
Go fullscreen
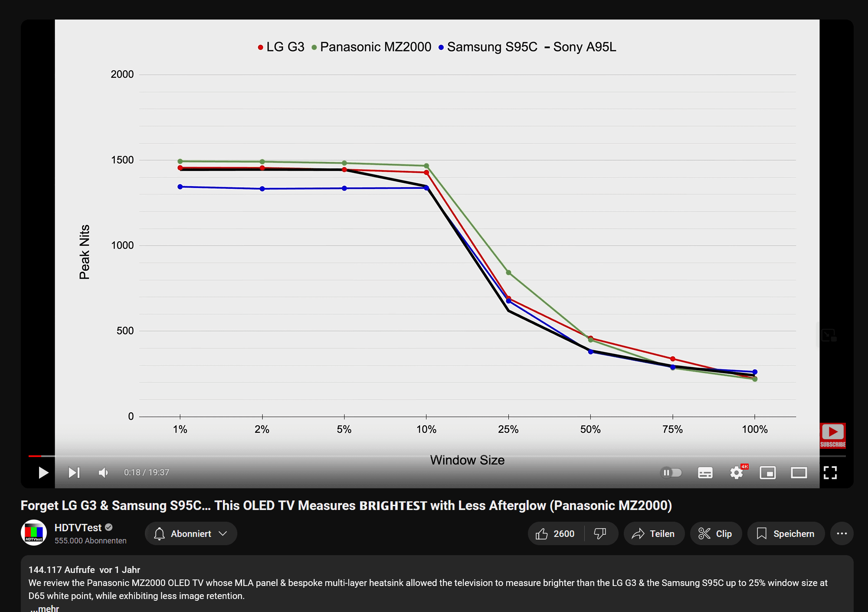[830, 472]
